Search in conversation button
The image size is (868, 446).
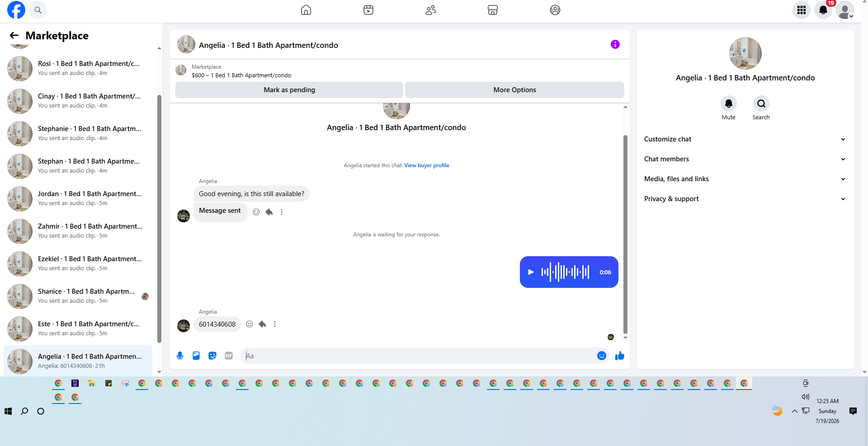[x=761, y=103]
